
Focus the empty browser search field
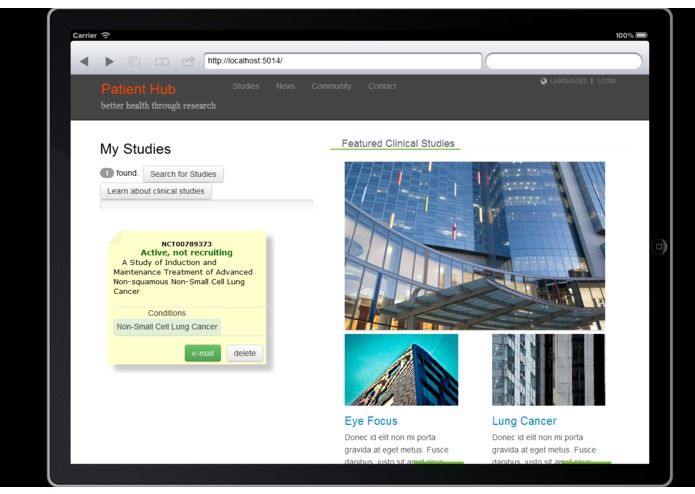563,61
